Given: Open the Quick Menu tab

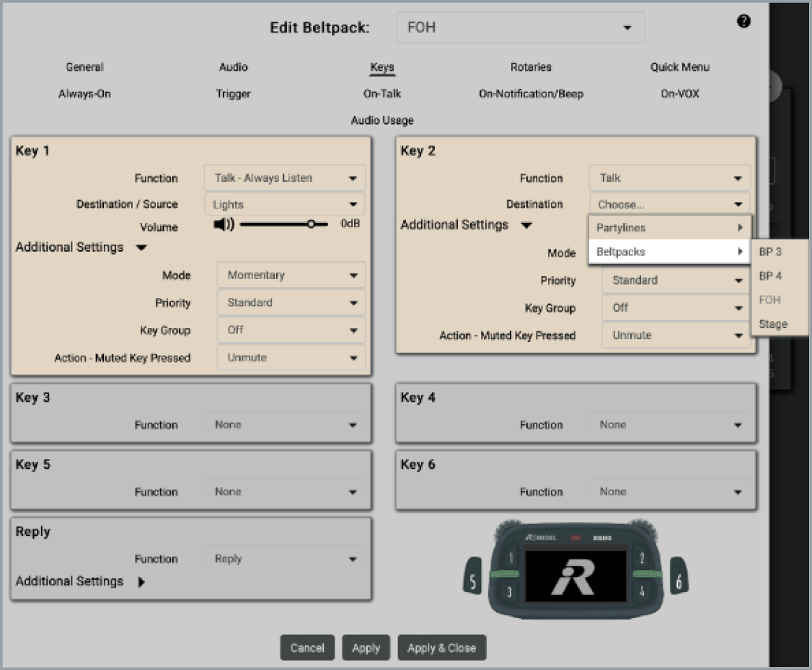Looking at the screenshot, I should 679,67.
